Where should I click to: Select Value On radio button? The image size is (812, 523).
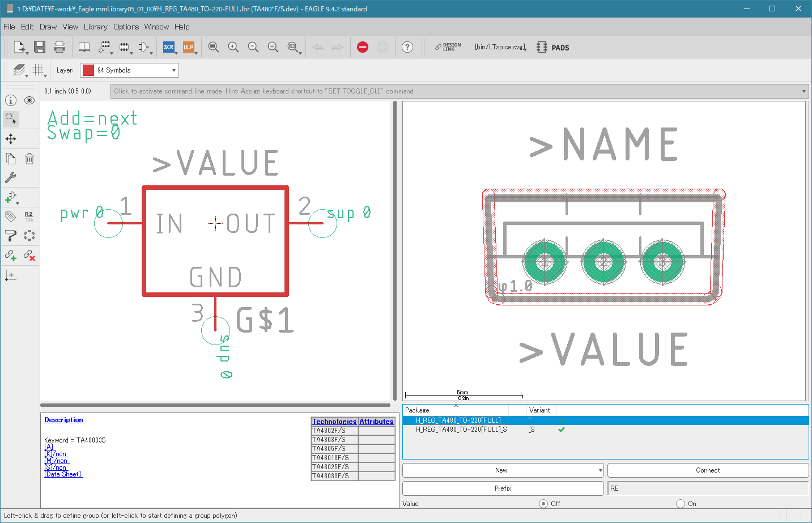681,503
